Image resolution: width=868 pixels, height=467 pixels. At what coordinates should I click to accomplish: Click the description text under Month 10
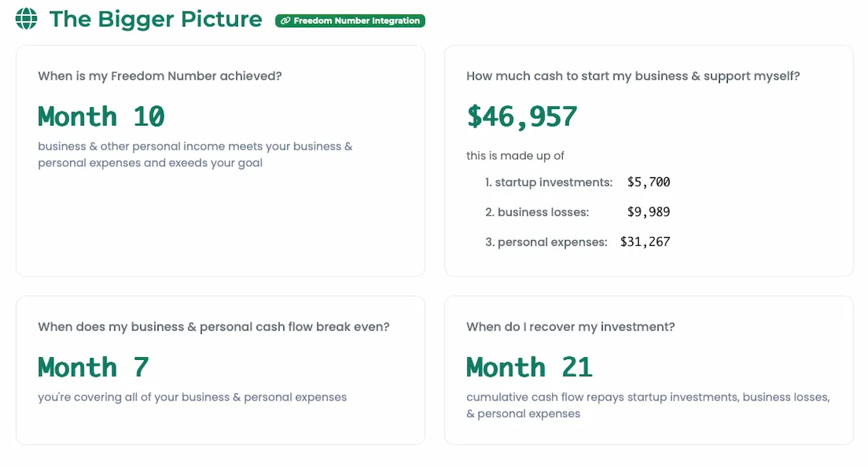click(x=195, y=155)
